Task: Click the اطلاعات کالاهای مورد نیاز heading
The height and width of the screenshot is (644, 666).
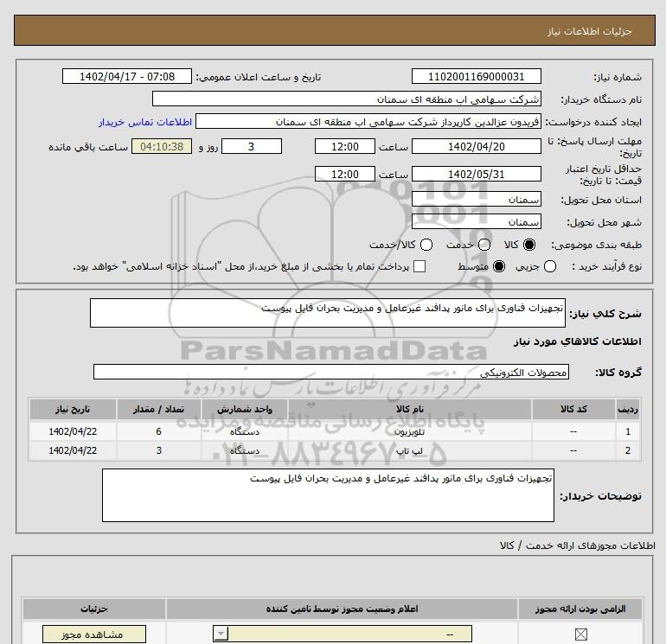Action: [578, 341]
